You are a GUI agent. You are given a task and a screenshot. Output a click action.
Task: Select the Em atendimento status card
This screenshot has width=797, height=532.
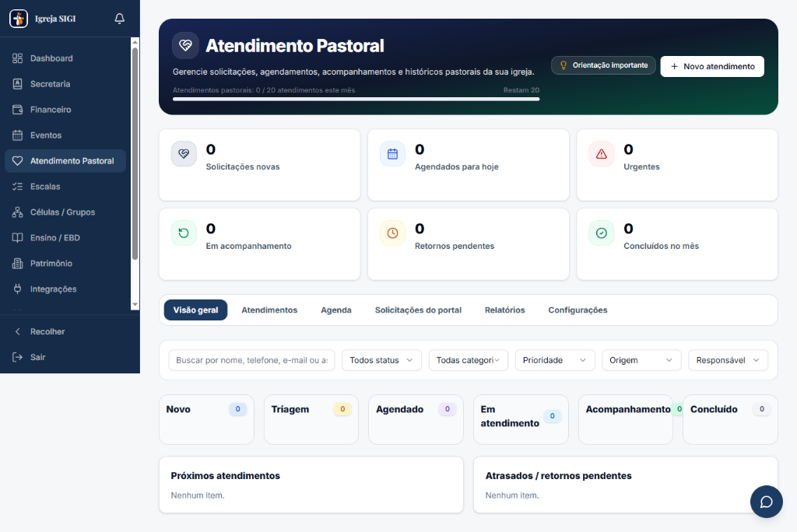[521, 420]
